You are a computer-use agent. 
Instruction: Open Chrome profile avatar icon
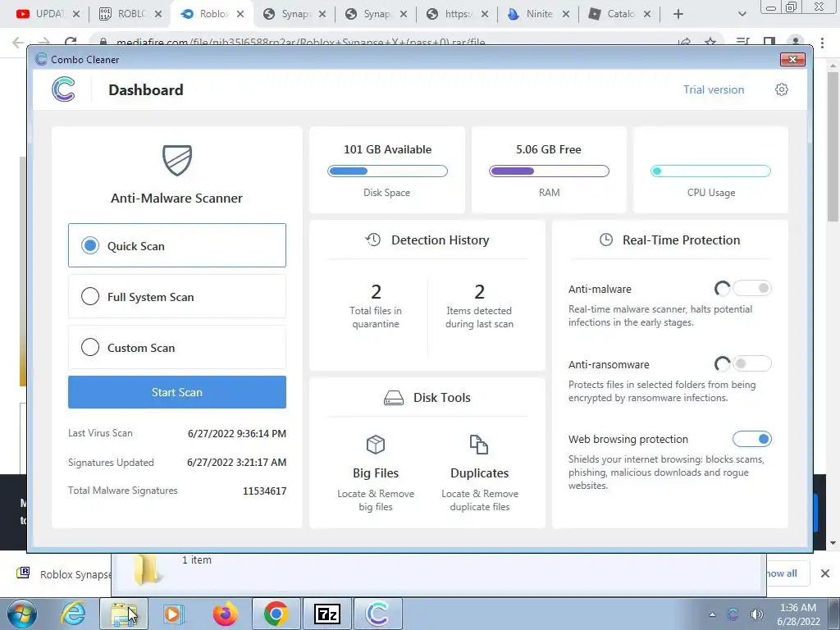tap(796, 42)
